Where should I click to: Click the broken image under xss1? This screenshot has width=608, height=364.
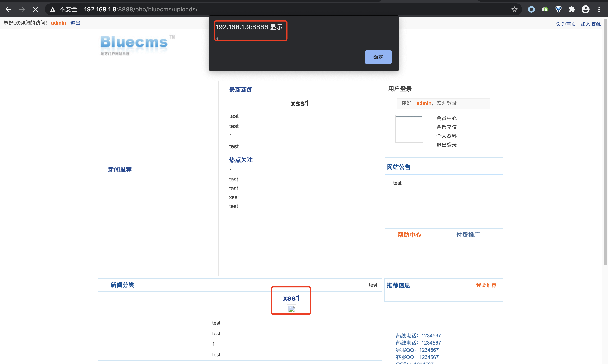tap(291, 309)
